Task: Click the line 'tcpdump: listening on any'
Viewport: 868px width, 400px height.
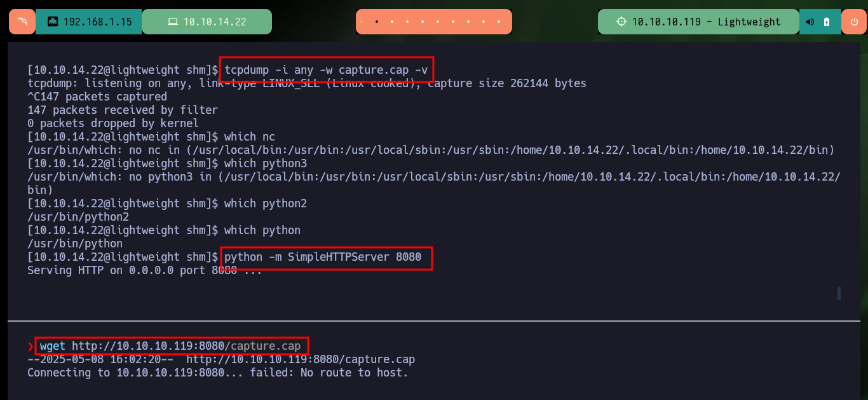Action: click(307, 83)
